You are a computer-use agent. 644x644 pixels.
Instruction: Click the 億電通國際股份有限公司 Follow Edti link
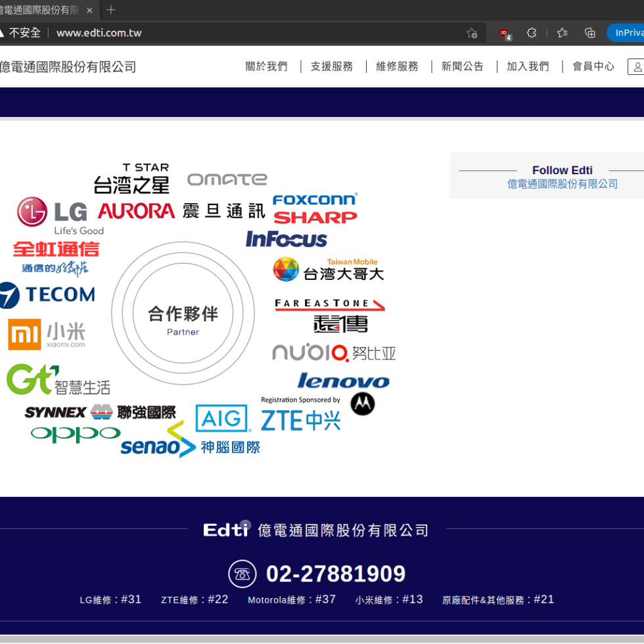coord(562,184)
